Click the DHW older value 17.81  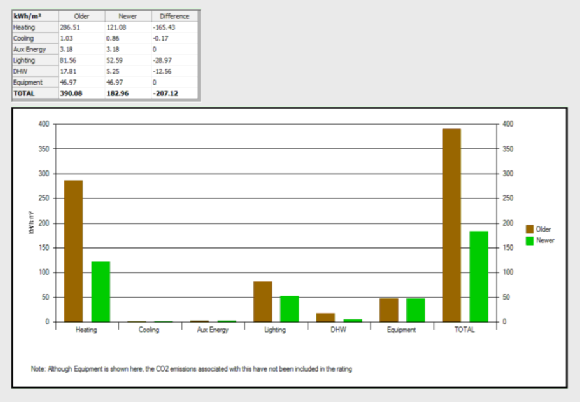click(68, 71)
